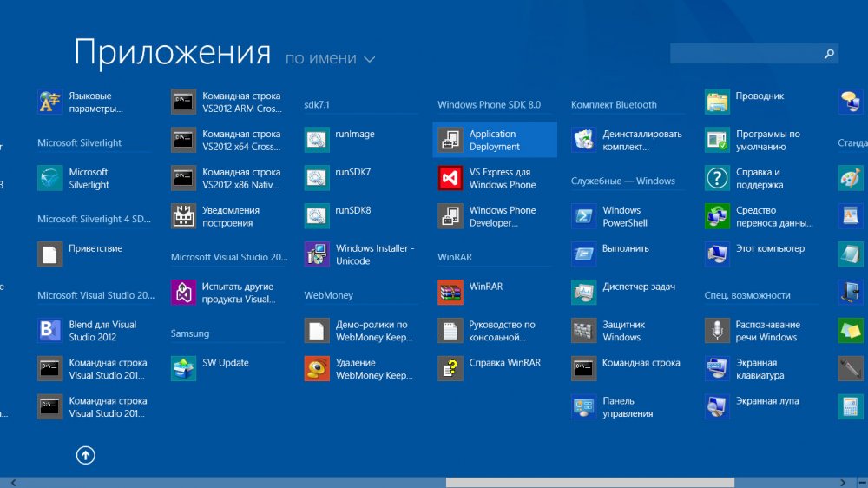Open Этот компьютер icon
868x488 pixels.
(717, 254)
